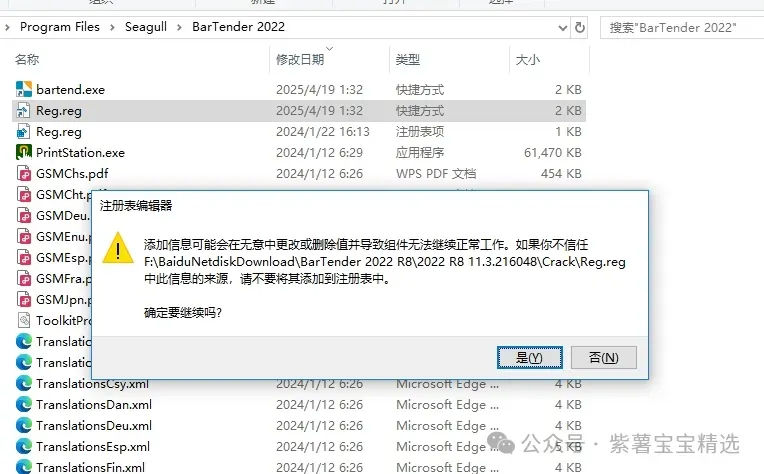
Task: Click the date 2024/1/12 6:29
Action: click(319, 152)
